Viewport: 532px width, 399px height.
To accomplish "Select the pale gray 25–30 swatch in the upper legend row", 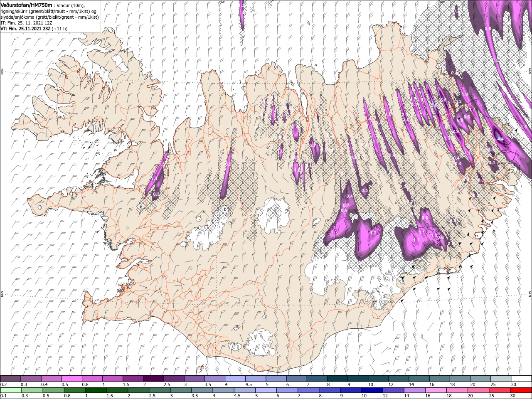I will point(501,379).
